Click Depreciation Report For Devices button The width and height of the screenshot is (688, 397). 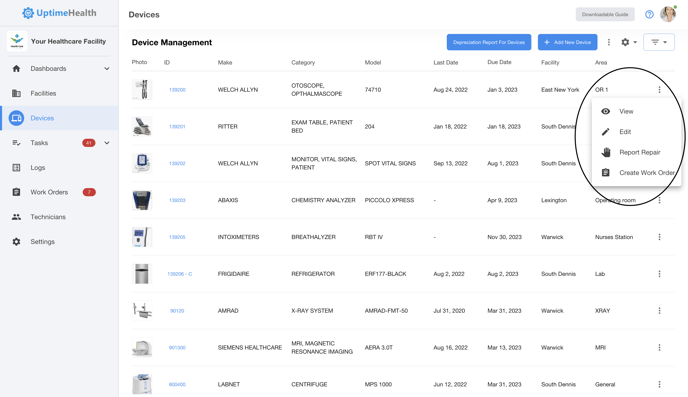[489, 42]
